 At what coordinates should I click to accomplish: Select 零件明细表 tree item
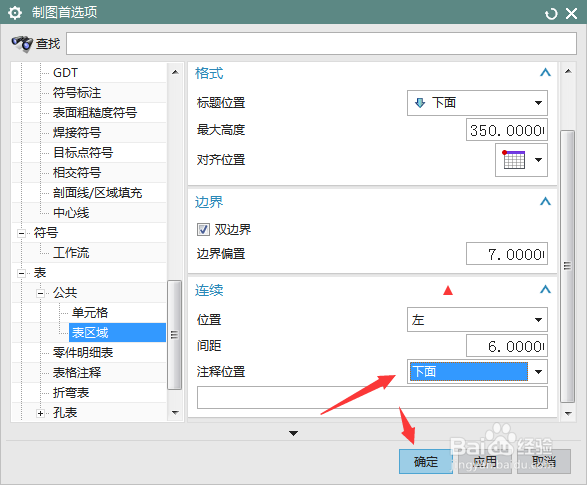pyautogui.click(x=83, y=353)
